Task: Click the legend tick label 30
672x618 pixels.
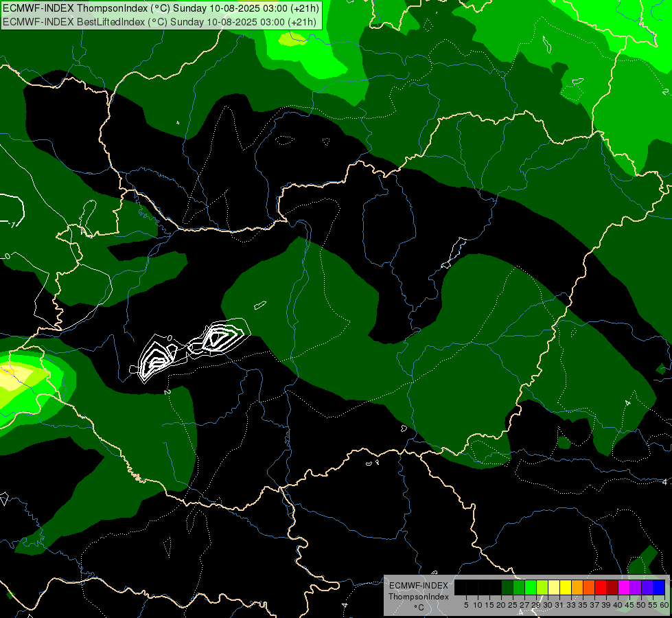Action: point(548,605)
